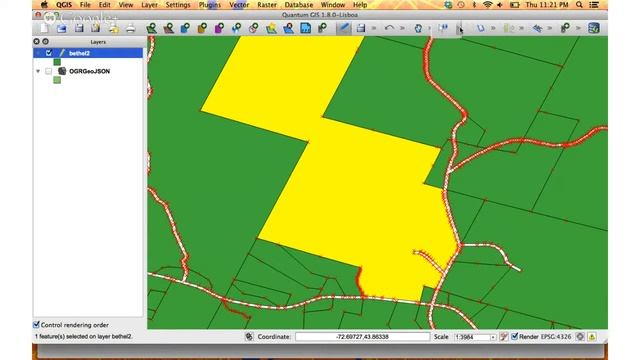Open the Database menu
Image resolution: width=640 pixels, height=360 pixels.
point(299,5)
